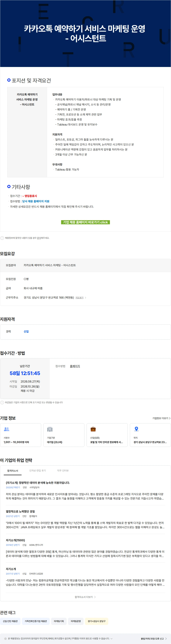The image size is (171, 644).
Task: Click the industry briefcase icon
Action: [93, 429]
